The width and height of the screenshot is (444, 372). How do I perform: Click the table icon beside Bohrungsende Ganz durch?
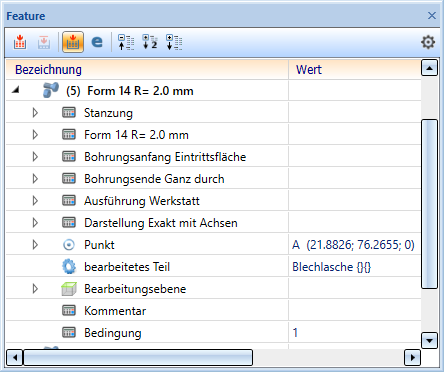(69, 179)
